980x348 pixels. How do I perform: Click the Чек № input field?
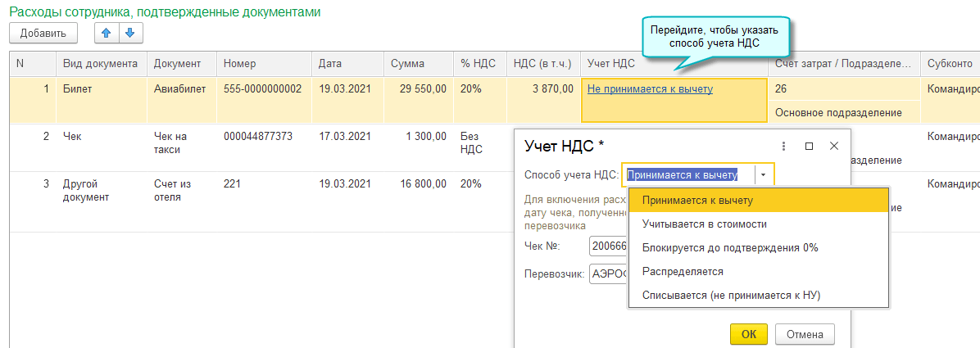point(608,246)
